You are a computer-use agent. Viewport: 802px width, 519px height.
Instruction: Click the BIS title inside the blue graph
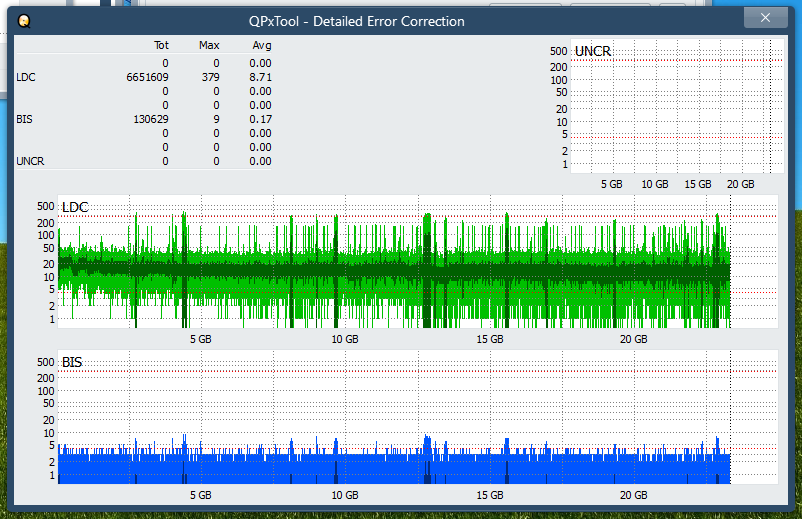click(x=72, y=362)
